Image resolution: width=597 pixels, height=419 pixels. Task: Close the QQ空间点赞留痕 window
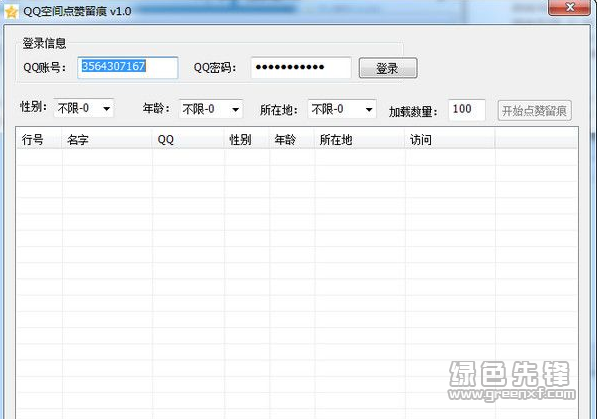569,8
